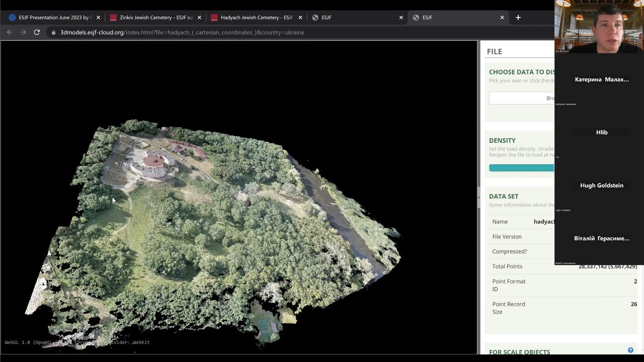
Task: Click the browser forward arrow
Action: 23,32
